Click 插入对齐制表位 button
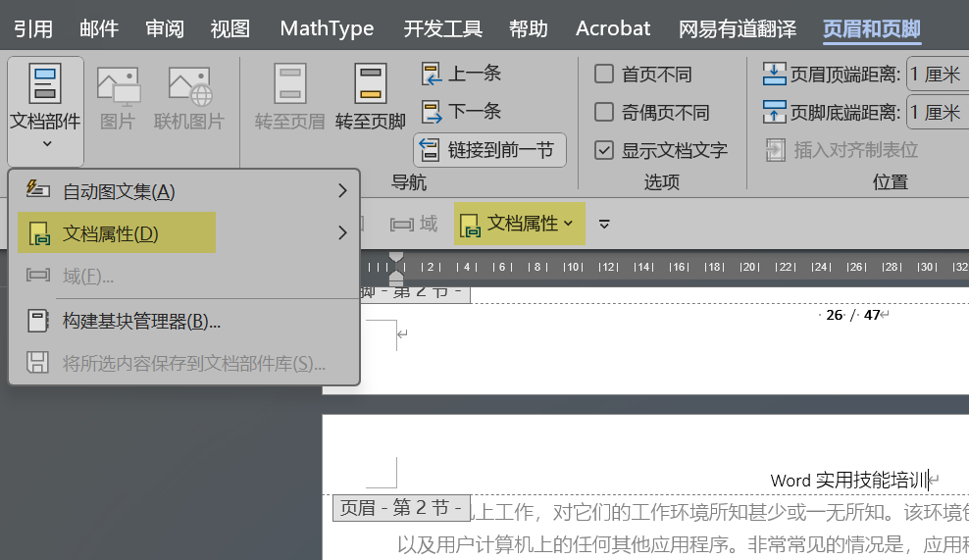 pyautogui.click(x=841, y=150)
